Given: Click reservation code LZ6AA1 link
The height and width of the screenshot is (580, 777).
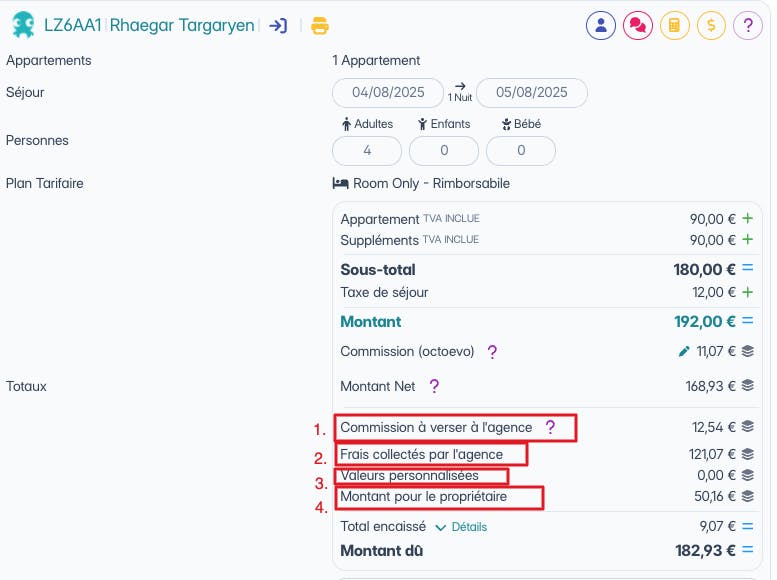Looking at the screenshot, I should pyautogui.click(x=72, y=26).
